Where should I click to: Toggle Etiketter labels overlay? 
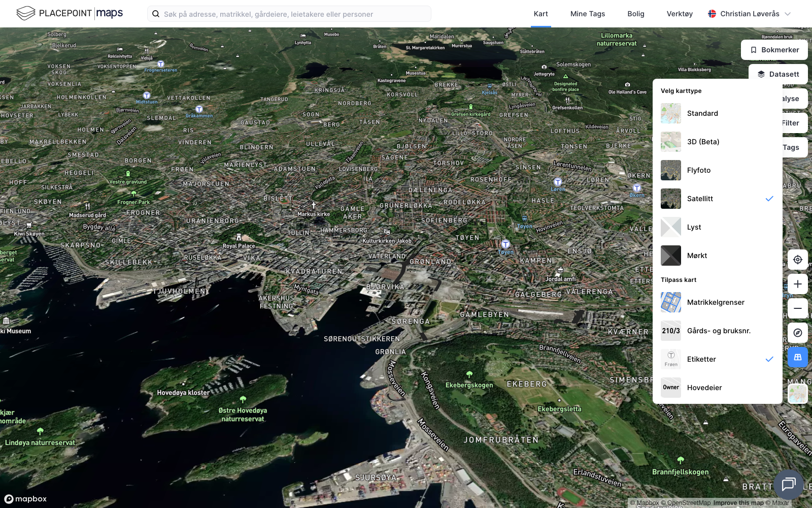point(718,359)
